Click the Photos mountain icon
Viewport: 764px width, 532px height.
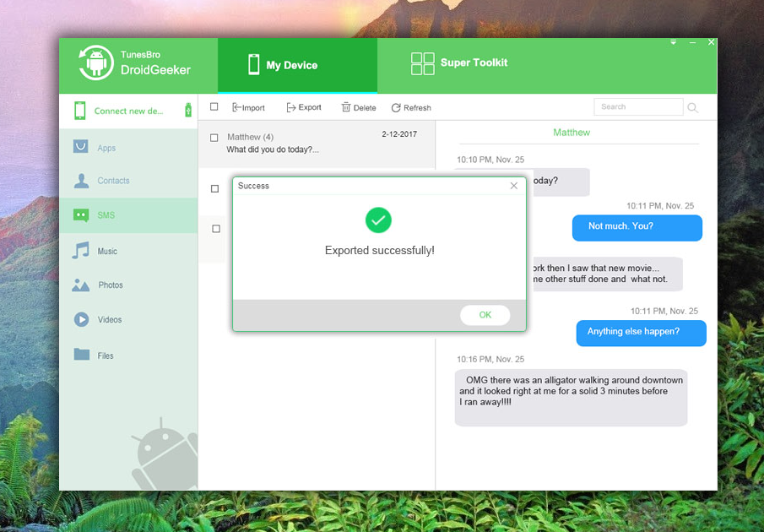point(80,285)
